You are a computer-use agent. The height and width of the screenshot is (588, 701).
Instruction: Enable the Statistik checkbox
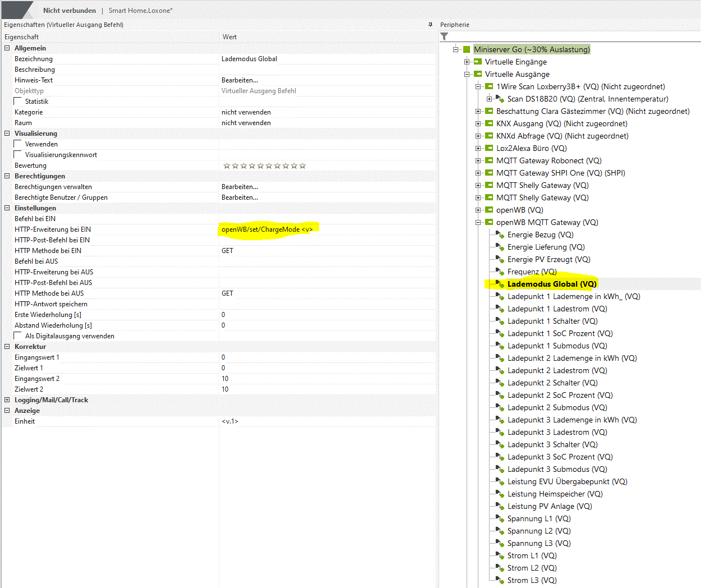[x=18, y=102]
